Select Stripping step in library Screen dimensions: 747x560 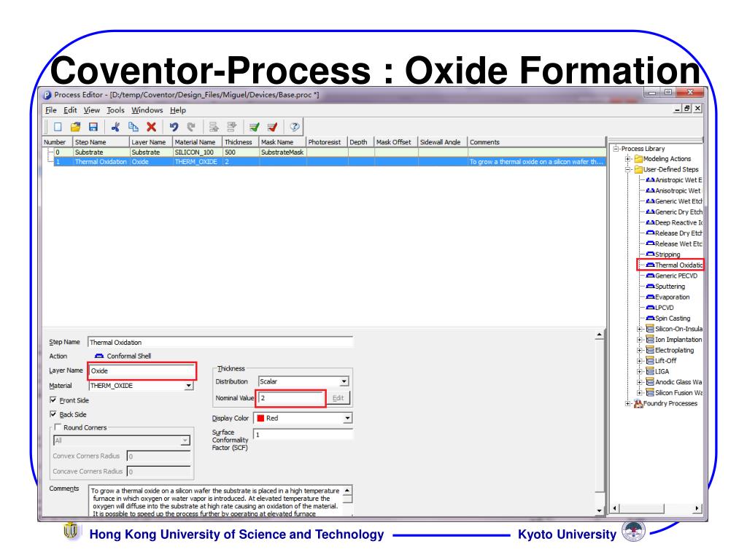663,254
